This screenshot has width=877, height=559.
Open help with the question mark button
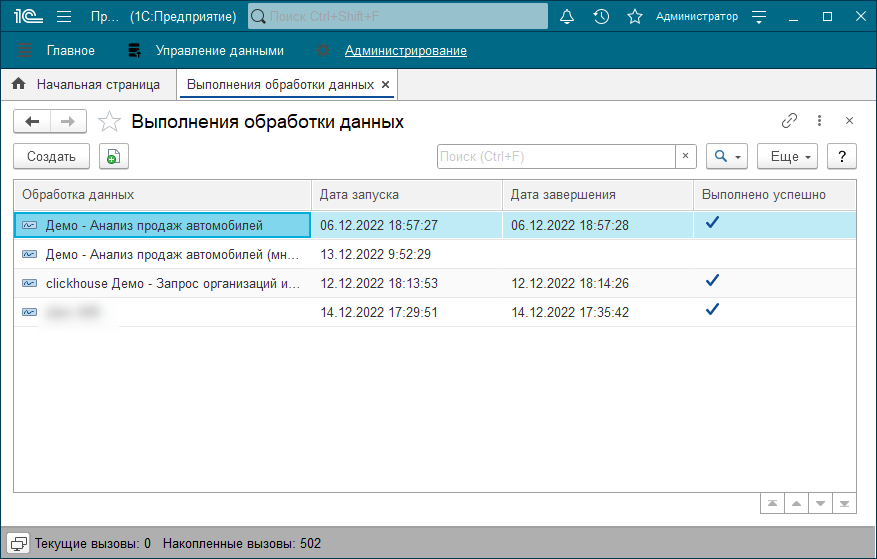[x=842, y=156]
